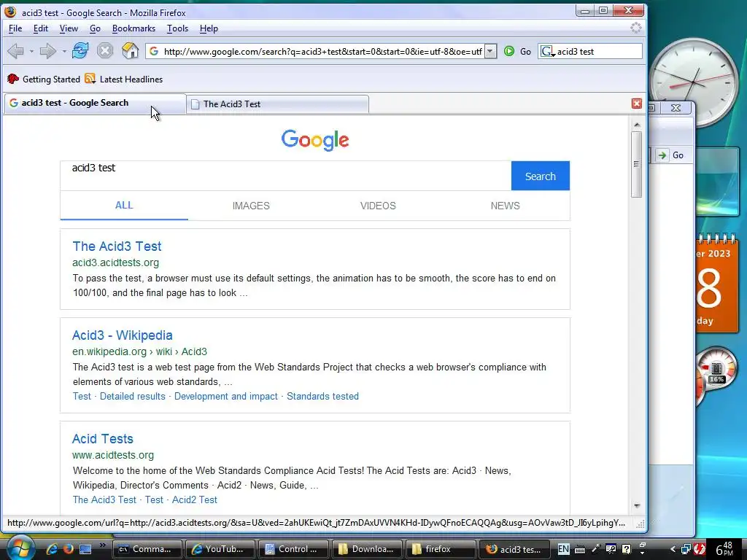Switch to Command Prompt taskbar button
747x560 pixels.
pyautogui.click(x=147, y=549)
